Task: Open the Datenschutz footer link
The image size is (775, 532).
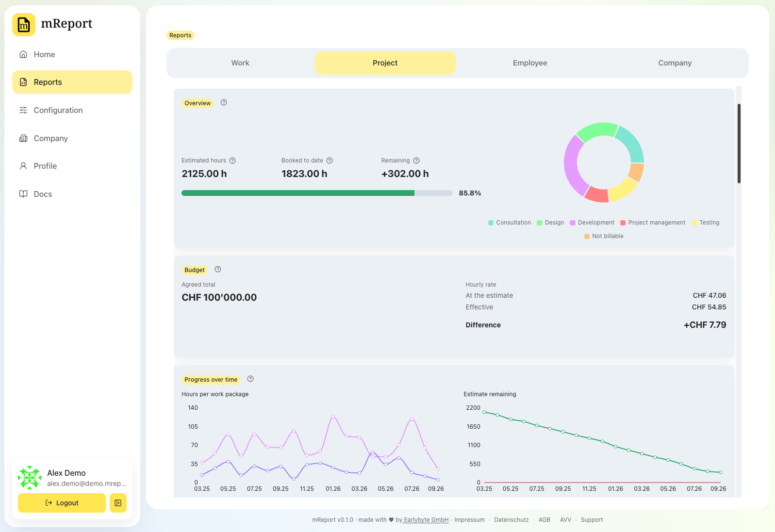Action: pyautogui.click(x=511, y=520)
